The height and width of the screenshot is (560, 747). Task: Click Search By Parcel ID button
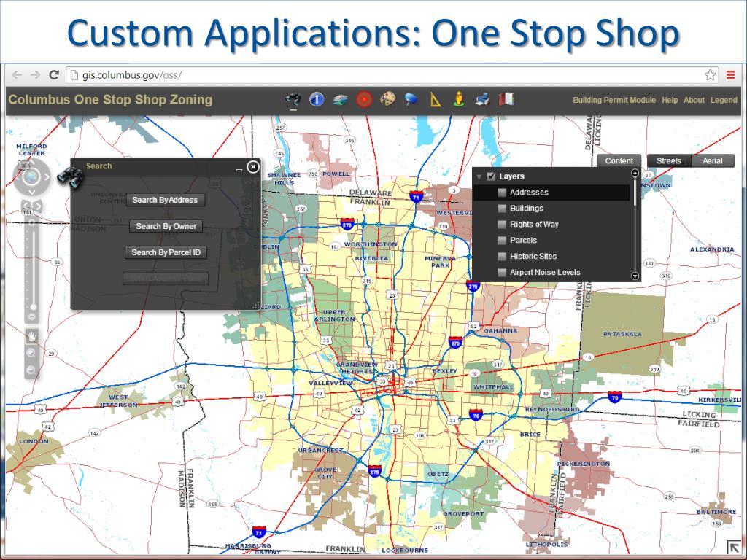166,252
